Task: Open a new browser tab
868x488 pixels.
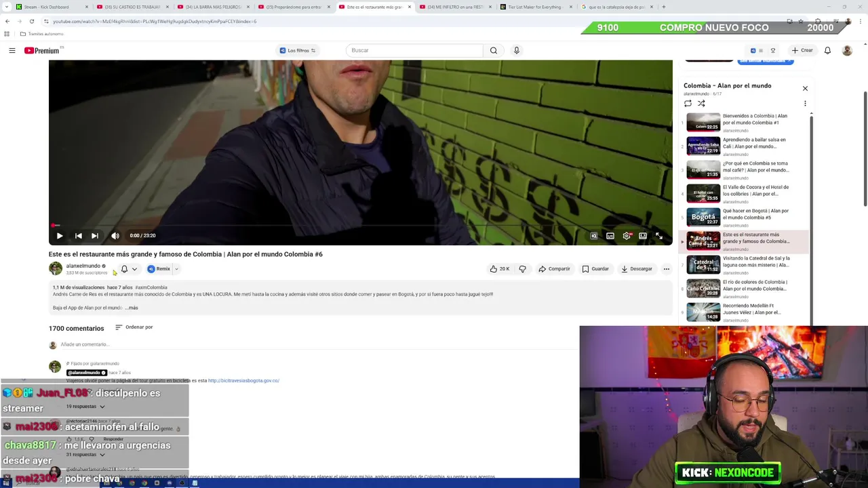Action: (x=663, y=7)
